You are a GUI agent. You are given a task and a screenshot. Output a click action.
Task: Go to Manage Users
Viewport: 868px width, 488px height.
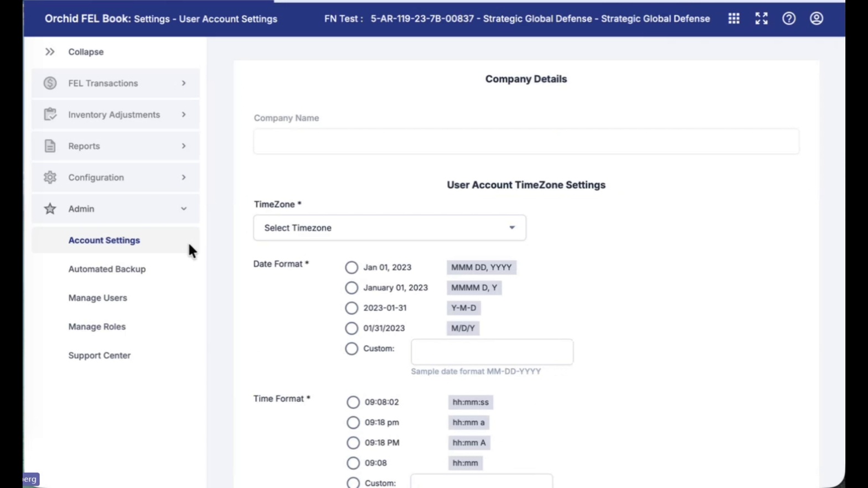click(x=97, y=298)
